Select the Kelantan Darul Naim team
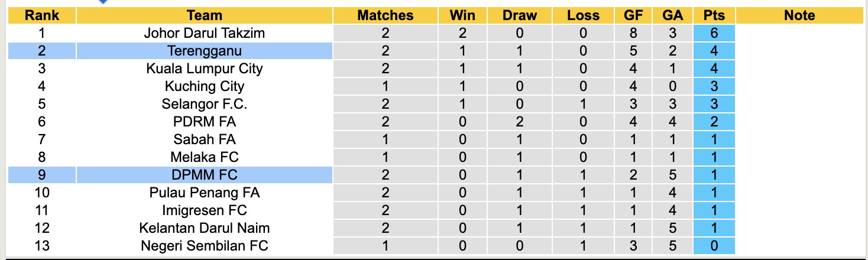 point(204,228)
